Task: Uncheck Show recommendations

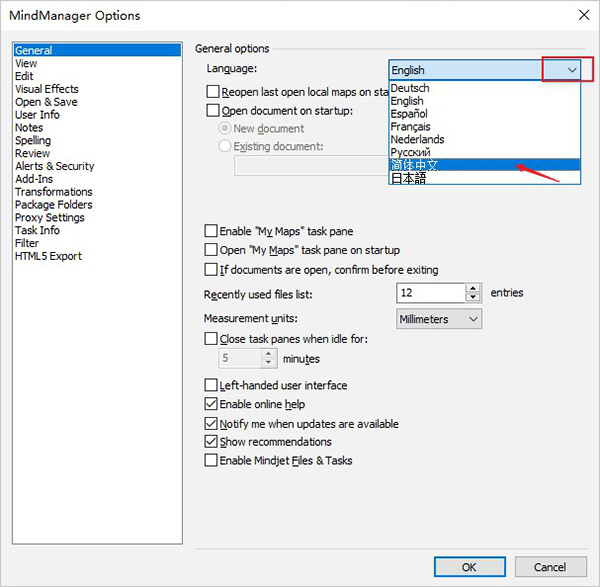Action: [x=211, y=442]
